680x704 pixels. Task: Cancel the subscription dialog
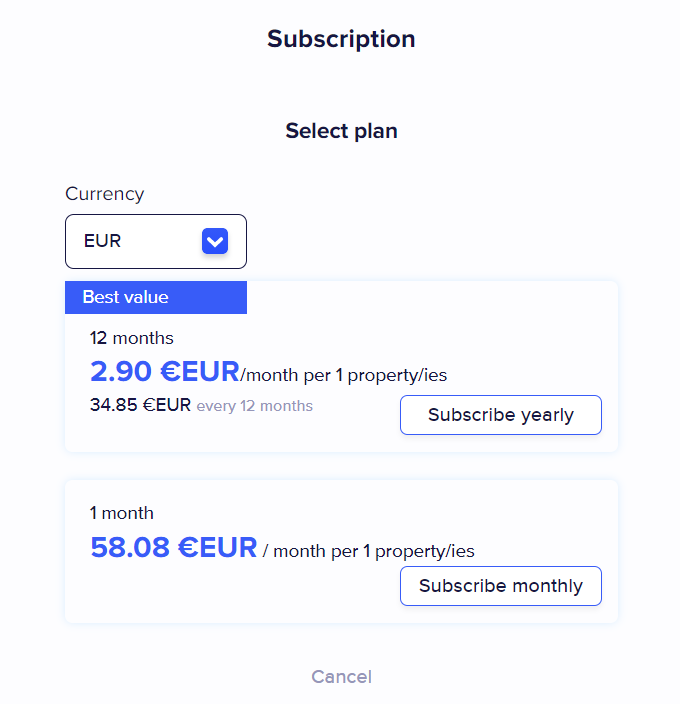[341, 677]
